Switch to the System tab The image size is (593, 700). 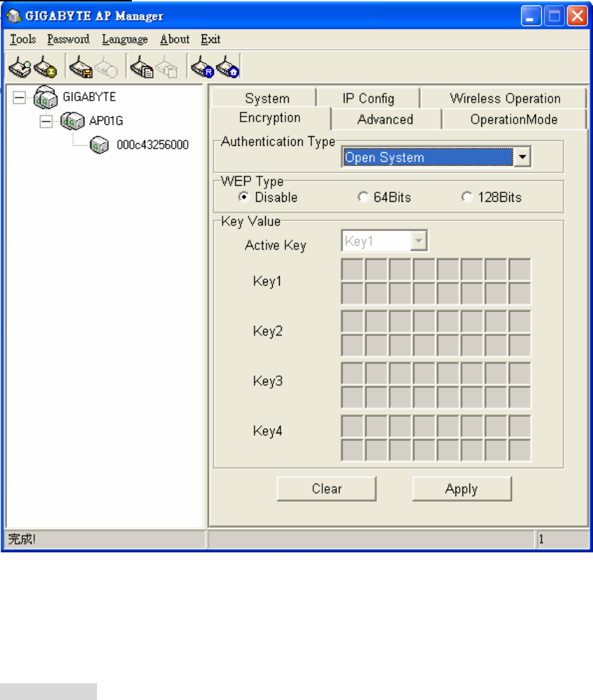click(x=267, y=98)
